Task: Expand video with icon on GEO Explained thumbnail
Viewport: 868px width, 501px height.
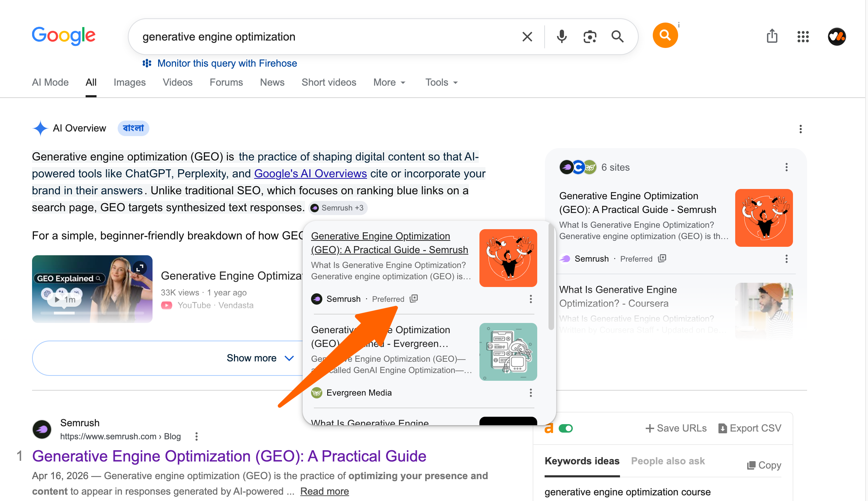Action: 140,268
